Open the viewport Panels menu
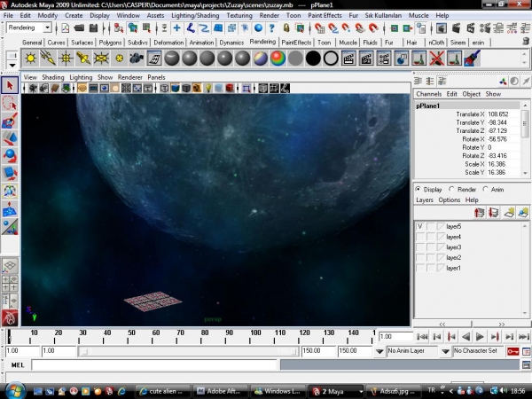532x399 pixels. coord(156,77)
